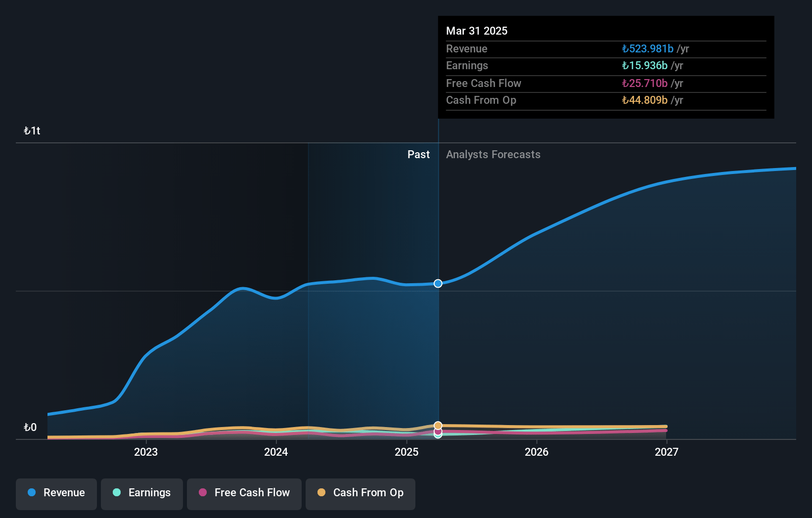Viewport: 812px width, 518px height.
Task: Click the 2025 x-axis label
Action: [x=406, y=452]
